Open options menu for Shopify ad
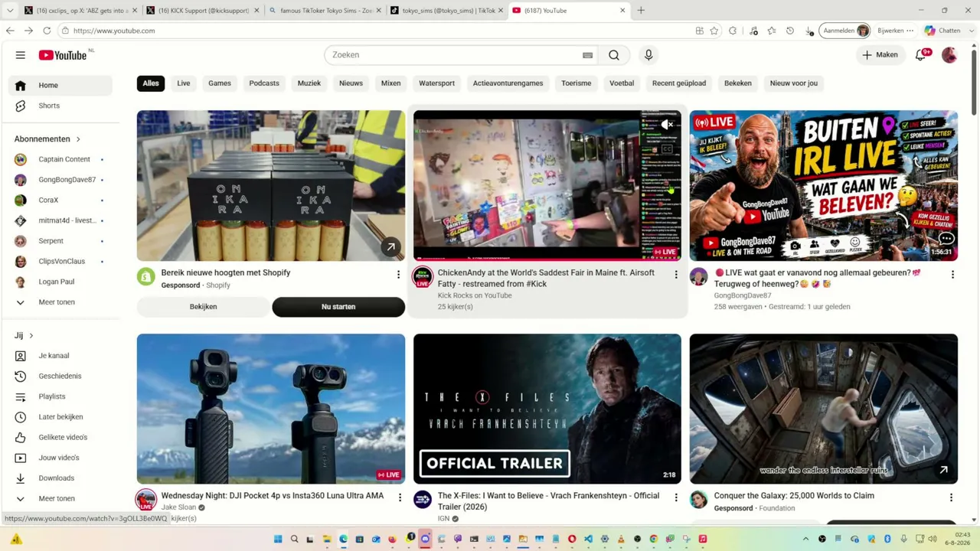980x551 pixels. click(398, 274)
